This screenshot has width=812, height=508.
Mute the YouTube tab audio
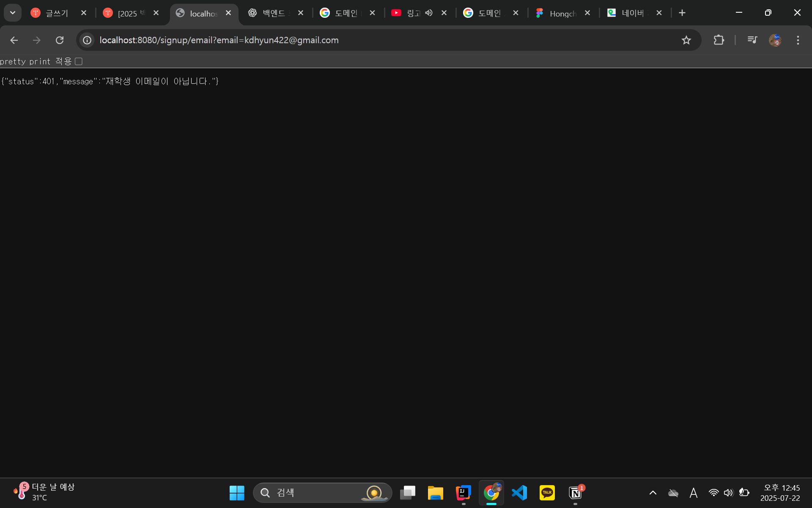click(x=429, y=13)
